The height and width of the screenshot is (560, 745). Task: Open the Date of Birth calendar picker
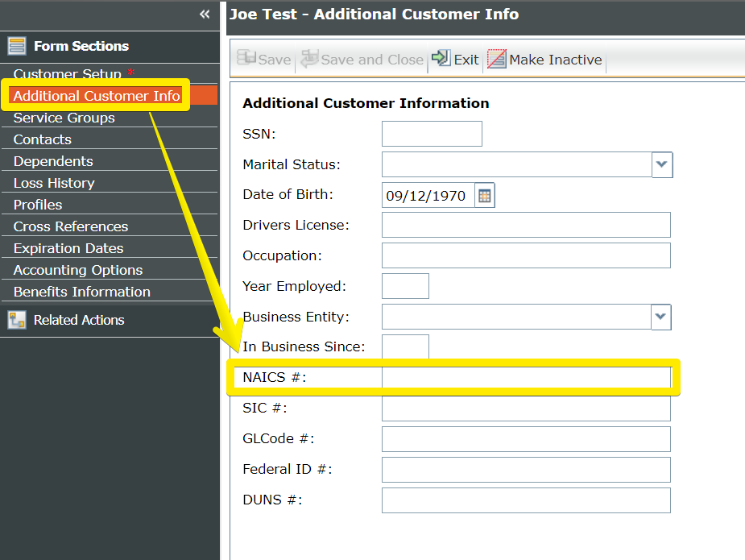[484, 196]
